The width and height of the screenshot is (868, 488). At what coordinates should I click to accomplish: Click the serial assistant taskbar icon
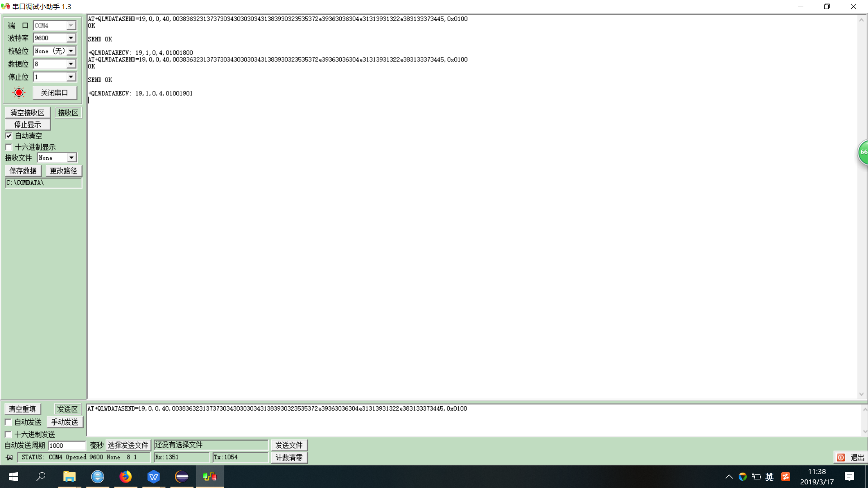(210, 477)
